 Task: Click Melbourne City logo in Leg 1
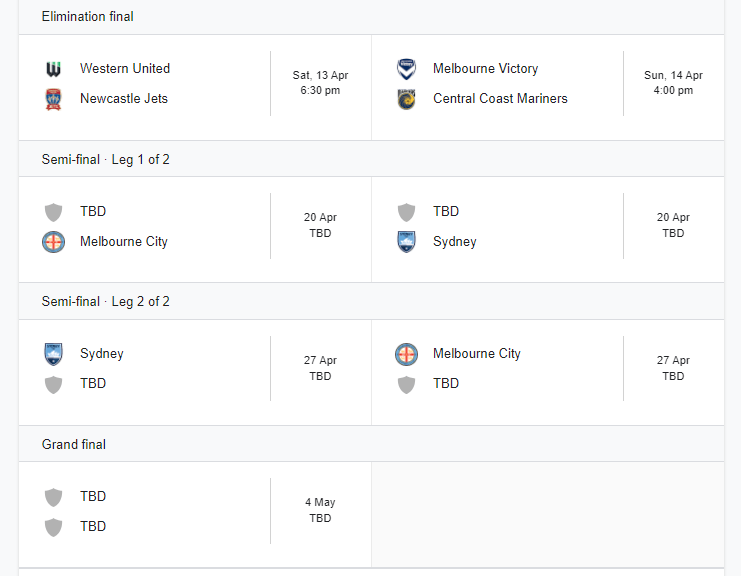coord(54,242)
